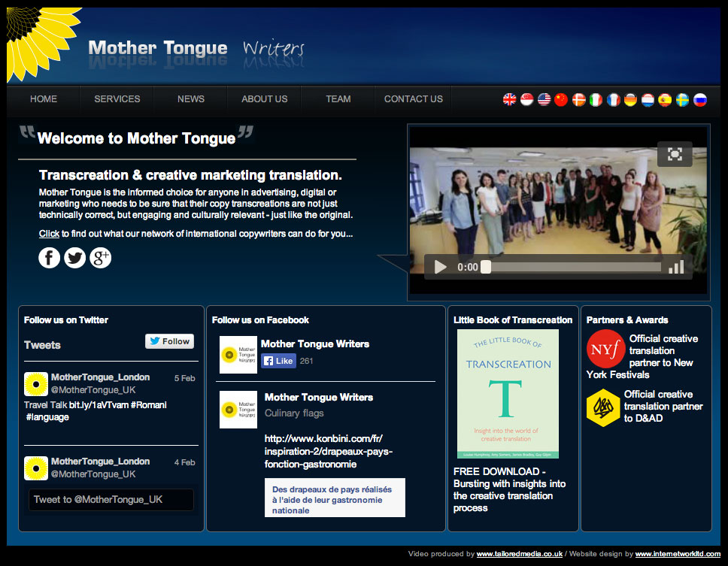The image size is (728, 566).
Task: Navigate to the NEWS section
Action: click(191, 98)
